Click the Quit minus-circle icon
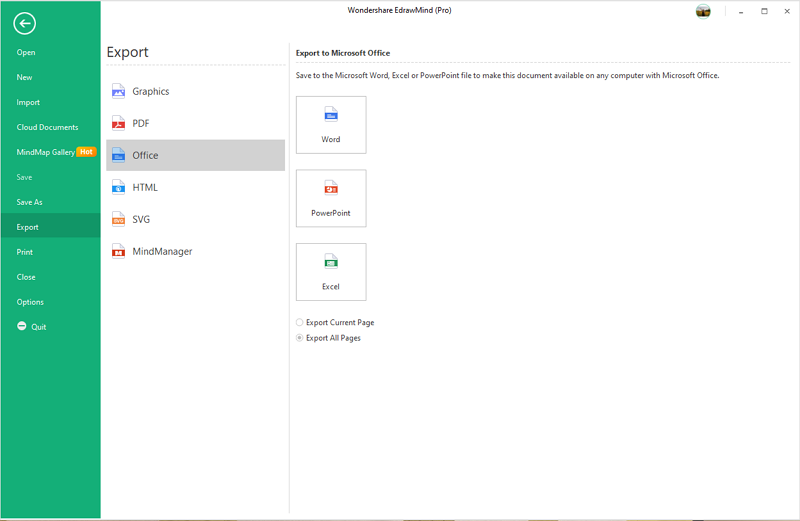The height and width of the screenshot is (521, 800). [21, 326]
